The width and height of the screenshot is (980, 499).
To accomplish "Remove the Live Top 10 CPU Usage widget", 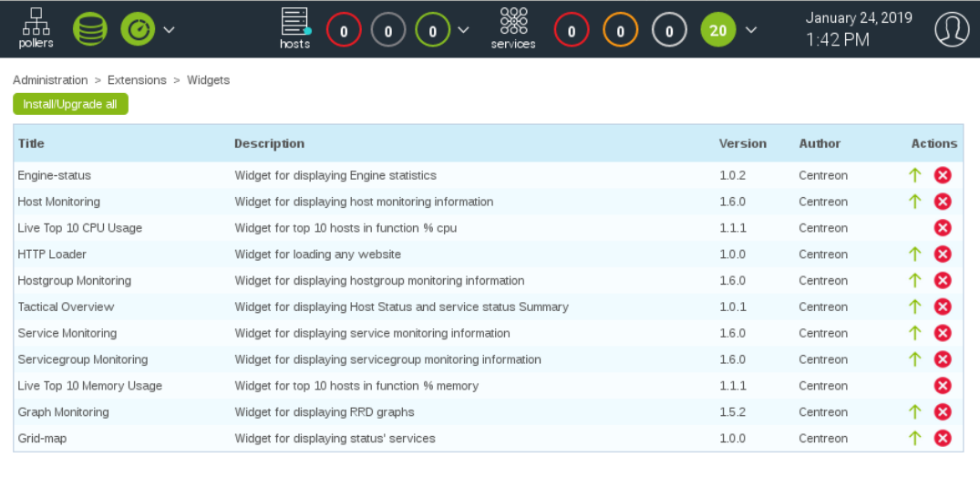I will pyautogui.click(x=943, y=228).
